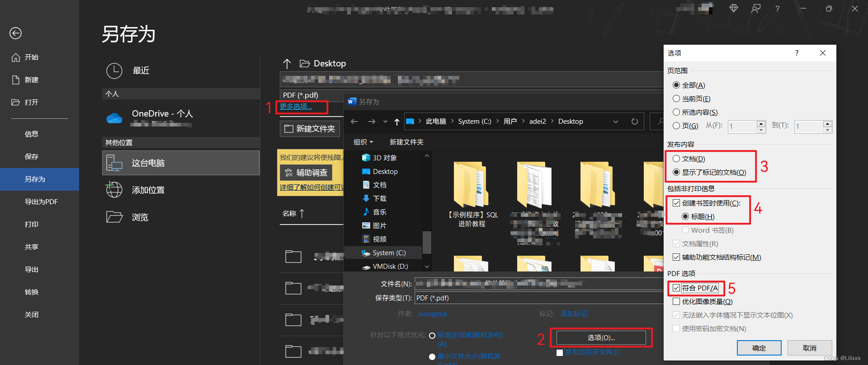Viewport: 868px width, 365px height.
Task: Open the 更多选项 link
Action: pyautogui.click(x=296, y=107)
